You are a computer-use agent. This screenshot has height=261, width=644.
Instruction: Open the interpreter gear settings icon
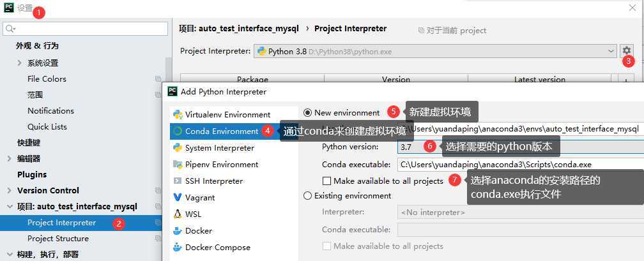626,50
